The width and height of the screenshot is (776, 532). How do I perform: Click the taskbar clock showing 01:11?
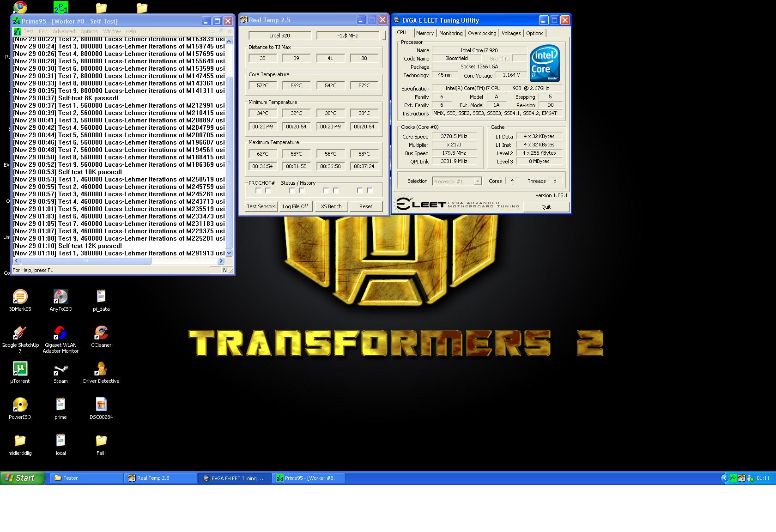pyautogui.click(x=763, y=478)
